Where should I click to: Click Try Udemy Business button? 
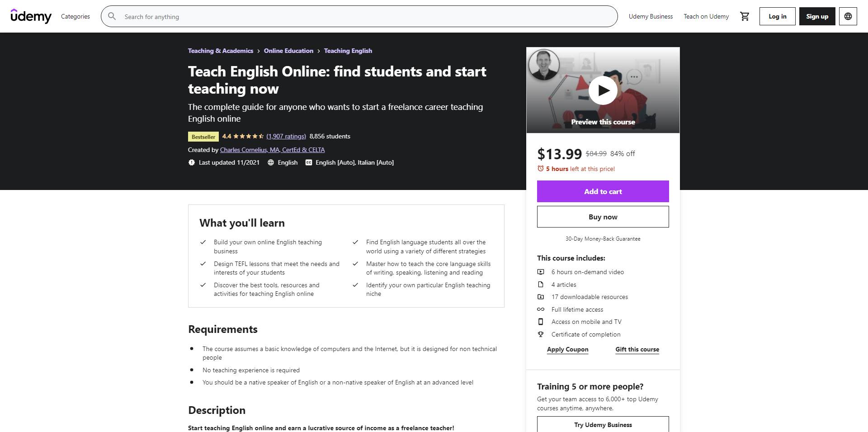point(603,424)
